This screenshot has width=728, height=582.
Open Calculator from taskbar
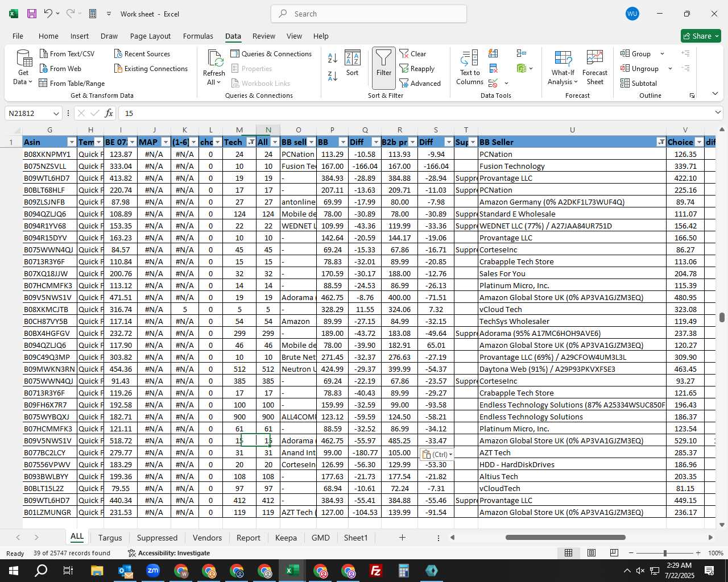tap(404, 571)
